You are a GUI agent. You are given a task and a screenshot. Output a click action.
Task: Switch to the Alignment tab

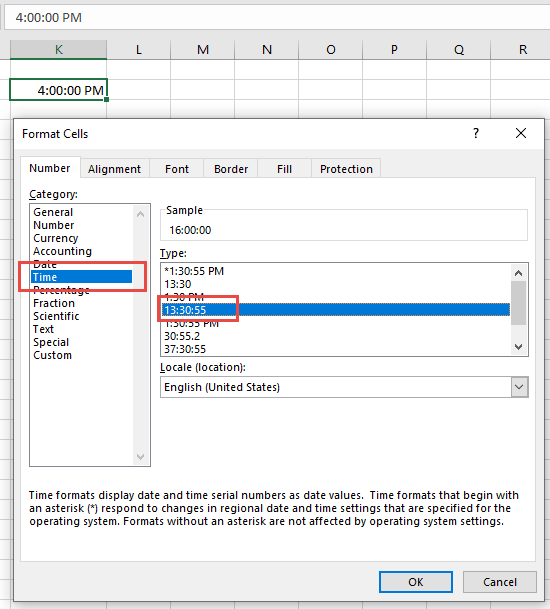[114, 169]
